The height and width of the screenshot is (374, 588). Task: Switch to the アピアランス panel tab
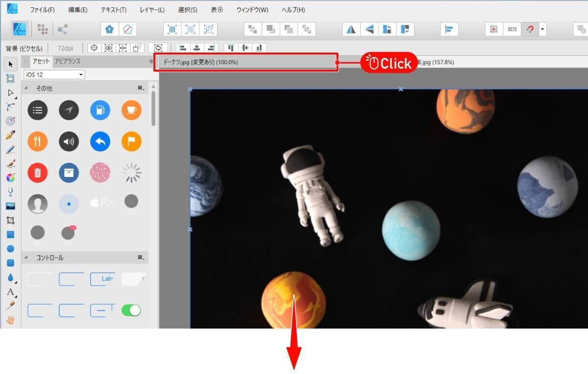point(68,61)
